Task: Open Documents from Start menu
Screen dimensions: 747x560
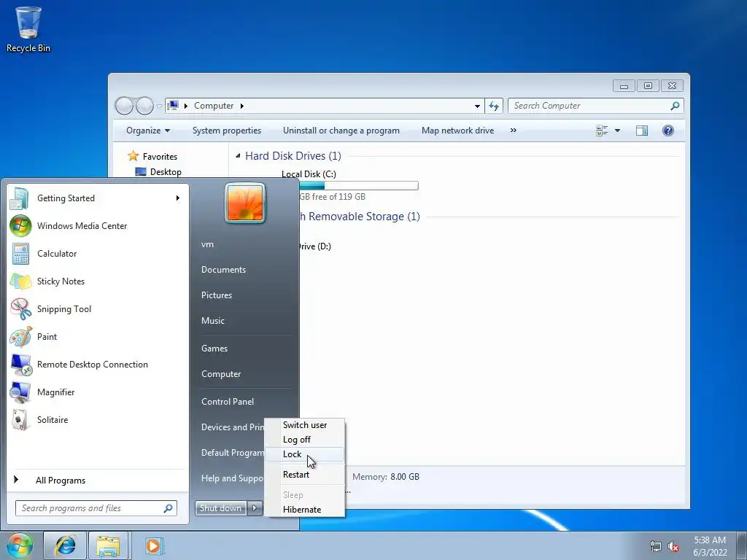Action: tap(223, 270)
